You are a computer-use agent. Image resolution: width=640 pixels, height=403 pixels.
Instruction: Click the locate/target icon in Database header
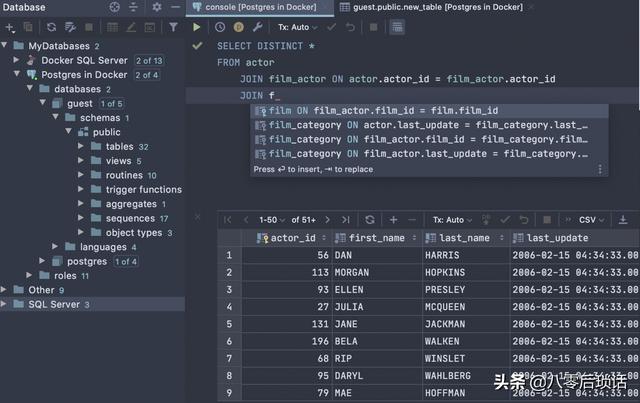115,7
